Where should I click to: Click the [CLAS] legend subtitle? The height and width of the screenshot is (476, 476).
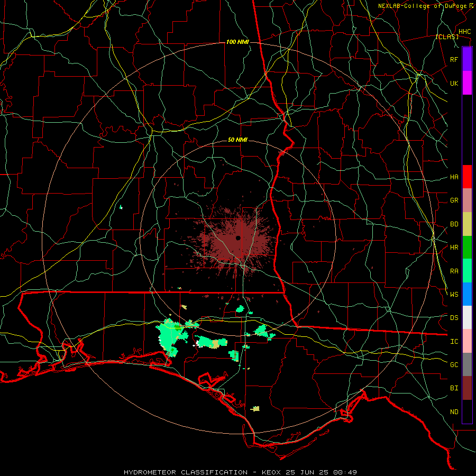pos(447,36)
